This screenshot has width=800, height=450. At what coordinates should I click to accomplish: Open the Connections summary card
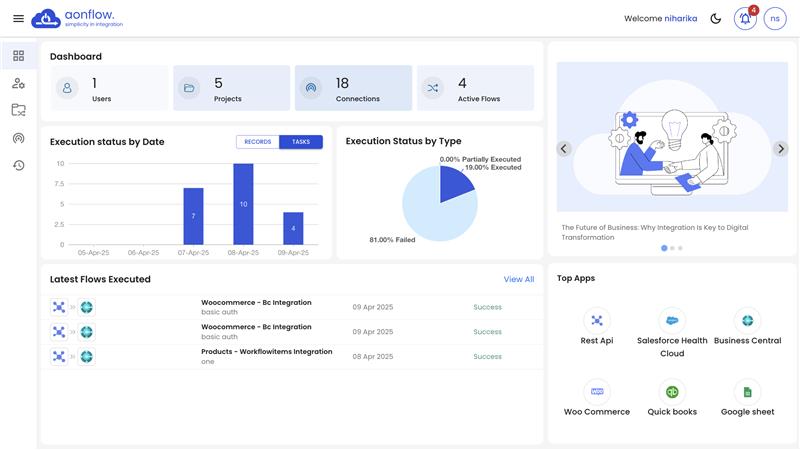(353, 88)
